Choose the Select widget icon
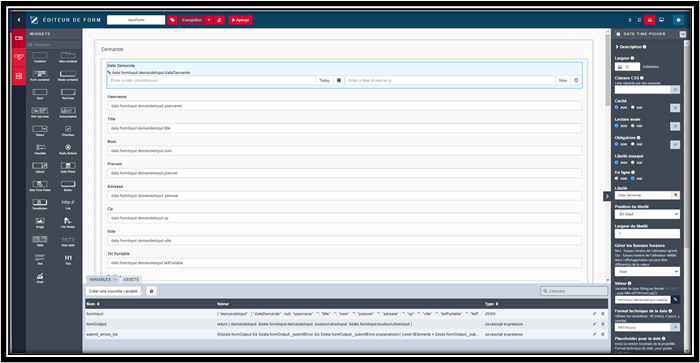 pyautogui.click(x=40, y=130)
